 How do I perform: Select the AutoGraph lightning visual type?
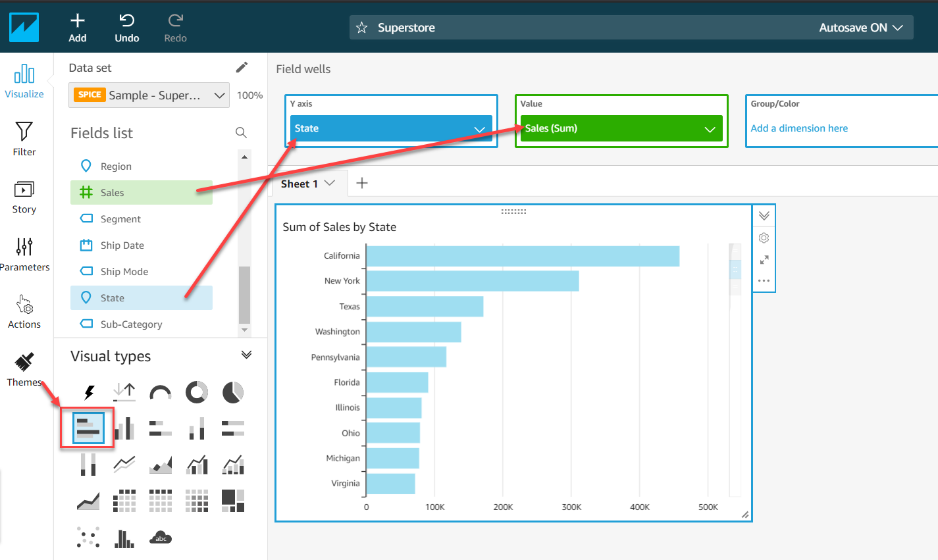pos(88,392)
